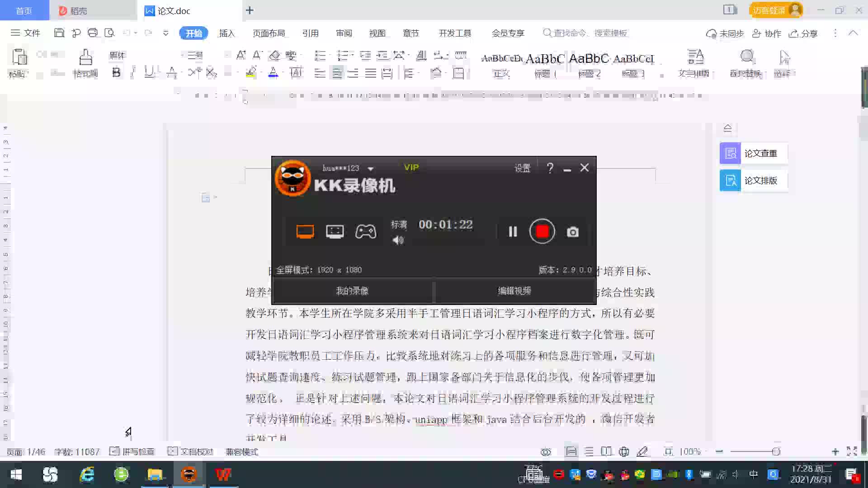Switch to the 引用 ribbon tab
Screen dimensions: 868x488
tap(311, 33)
